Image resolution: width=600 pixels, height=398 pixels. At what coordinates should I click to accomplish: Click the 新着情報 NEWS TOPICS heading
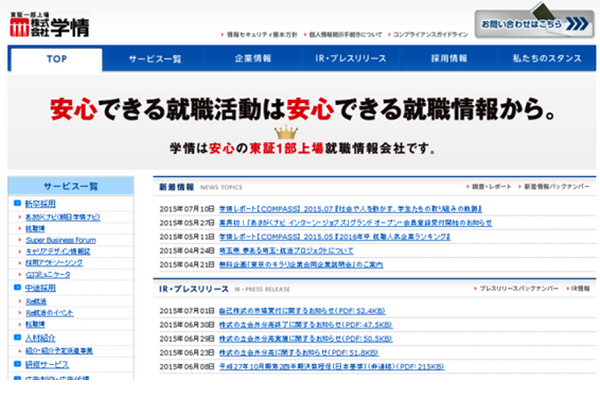tap(201, 187)
